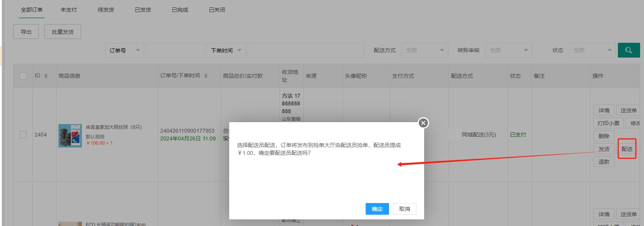Open the 下单时间 dropdown
This screenshot has width=644, height=226.
[x=226, y=50]
